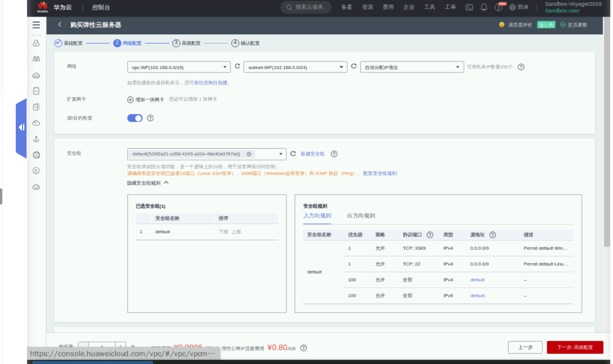Open the notifications bell
The height and width of the screenshot is (364, 613).
click(484, 7)
